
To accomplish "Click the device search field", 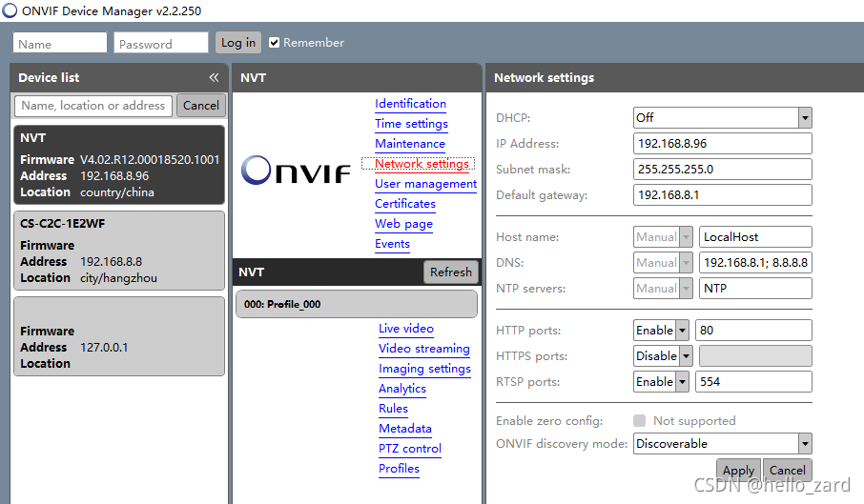I will click(93, 106).
